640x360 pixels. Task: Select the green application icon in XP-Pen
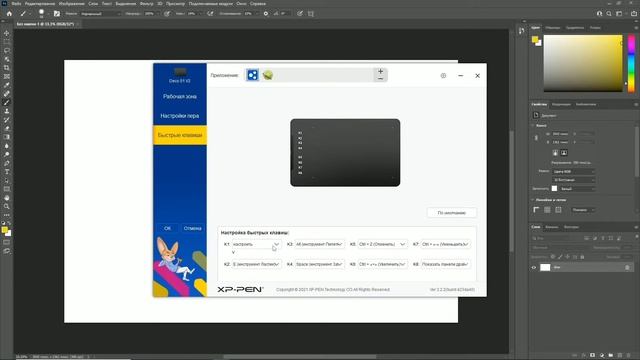tap(268, 75)
